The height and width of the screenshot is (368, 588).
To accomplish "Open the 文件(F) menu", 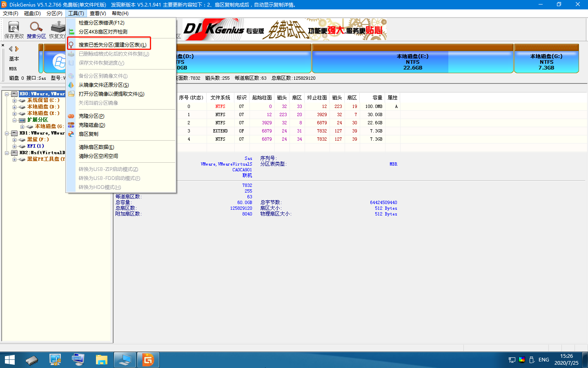I will pyautogui.click(x=11, y=13).
